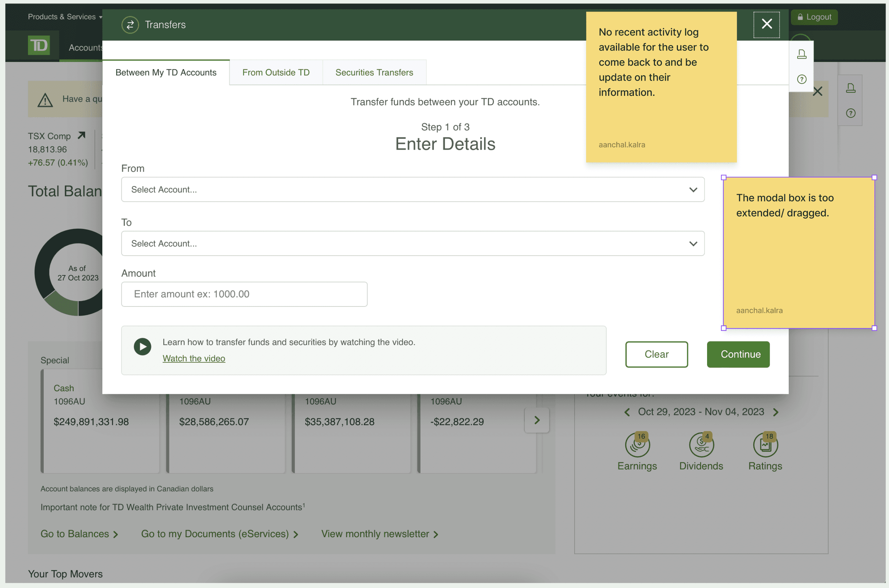This screenshot has width=889, height=588.
Task: Click the modal's help question-mark icon
Action: point(802,79)
